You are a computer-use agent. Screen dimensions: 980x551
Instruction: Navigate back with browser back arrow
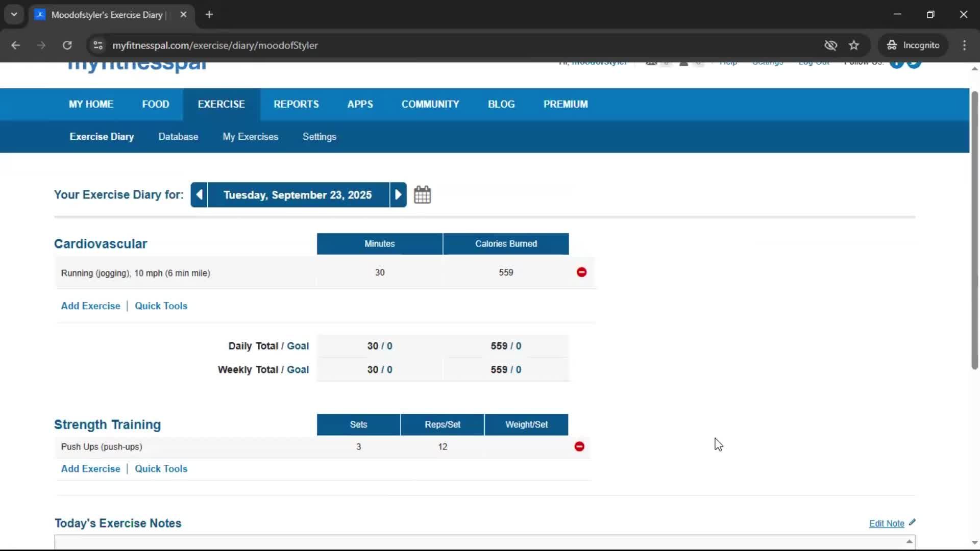[x=16, y=45]
